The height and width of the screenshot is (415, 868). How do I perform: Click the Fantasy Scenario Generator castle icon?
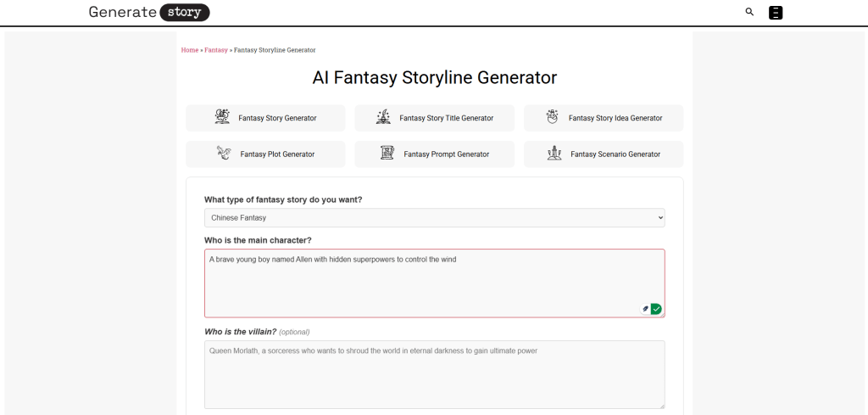[554, 153]
